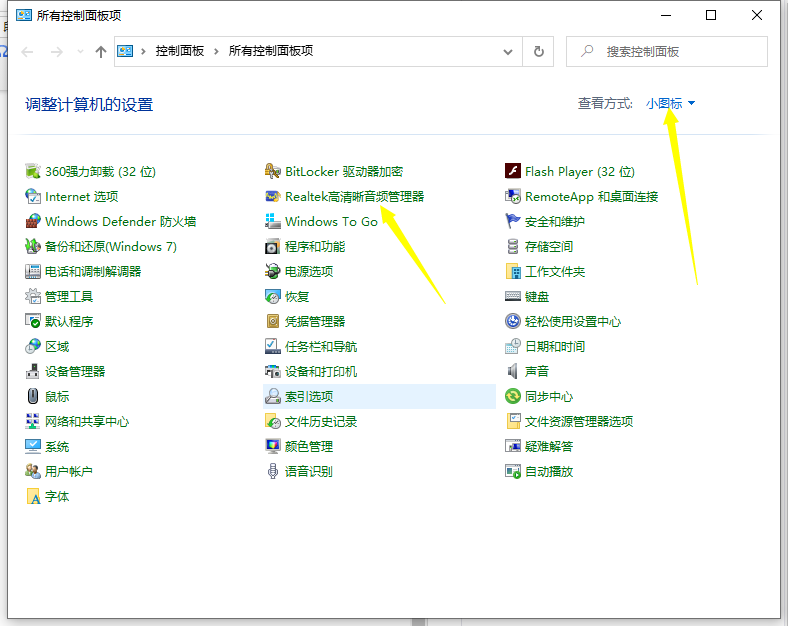788x626 pixels.
Task: Click the 字体 letter A icon
Action: click(33, 497)
